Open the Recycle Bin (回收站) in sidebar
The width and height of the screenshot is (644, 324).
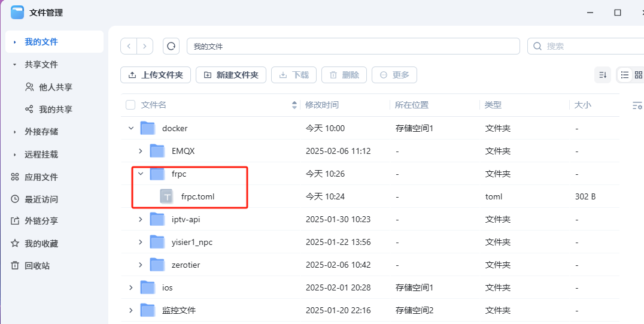(x=37, y=266)
